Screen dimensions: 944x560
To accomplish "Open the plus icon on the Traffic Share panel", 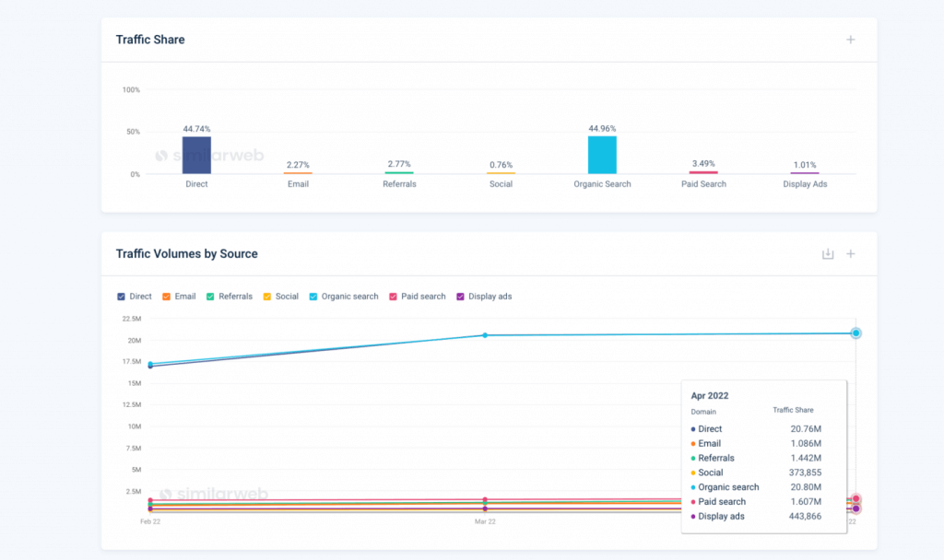I will 850,40.
